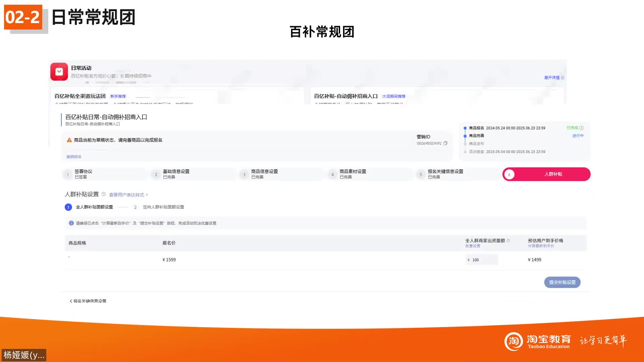Viewport: 644px width, 362px height.
Task: Click the orange draft warning triangle icon
Action: (x=69, y=140)
